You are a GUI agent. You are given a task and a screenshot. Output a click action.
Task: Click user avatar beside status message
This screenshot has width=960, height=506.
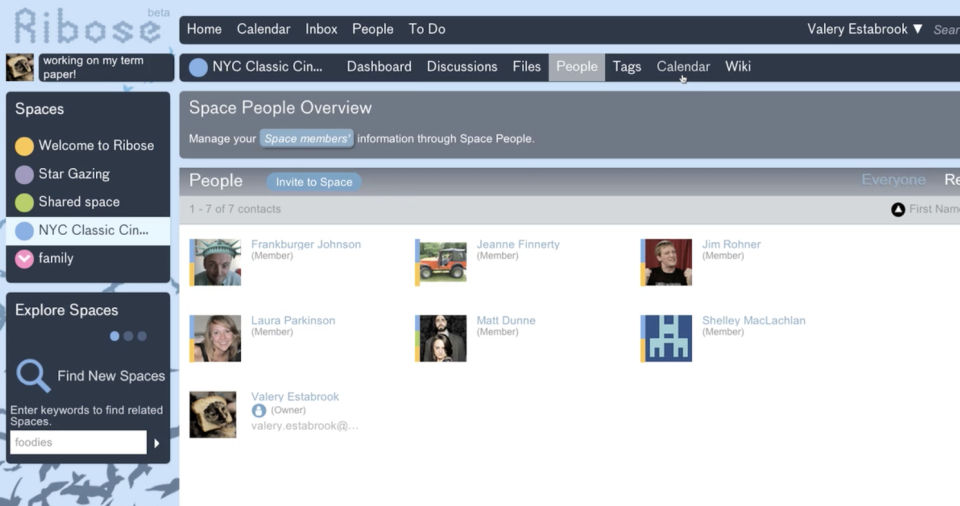click(x=20, y=67)
